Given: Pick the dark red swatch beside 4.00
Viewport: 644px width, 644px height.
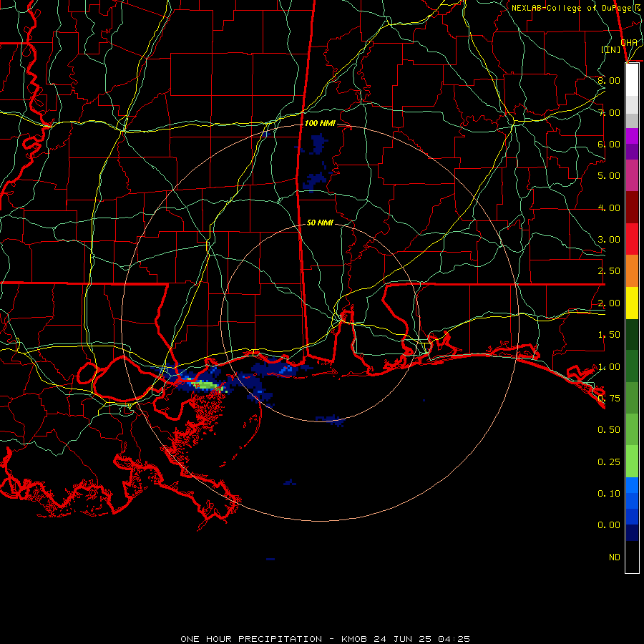Looking at the screenshot, I should tap(632, 208).
